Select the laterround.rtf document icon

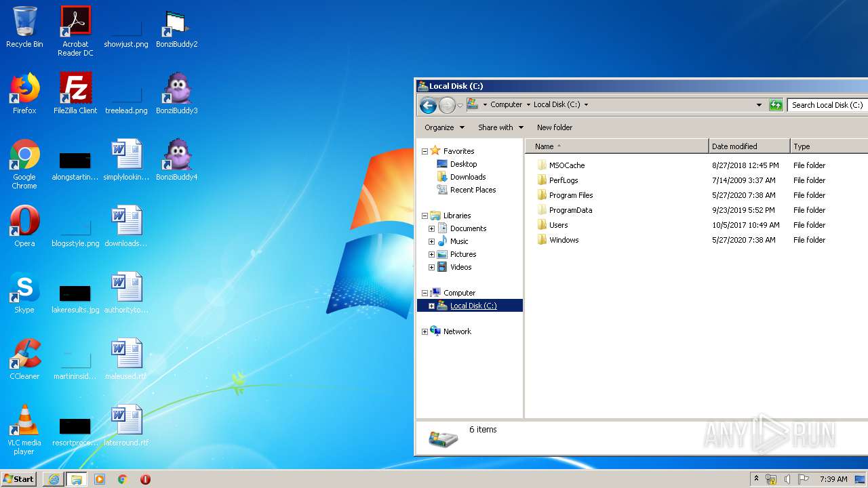click(x=126, y=426)
